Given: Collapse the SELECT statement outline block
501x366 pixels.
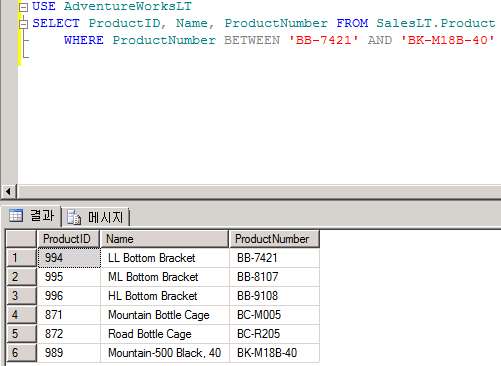Looking at the screenshot, I should 23,24.
